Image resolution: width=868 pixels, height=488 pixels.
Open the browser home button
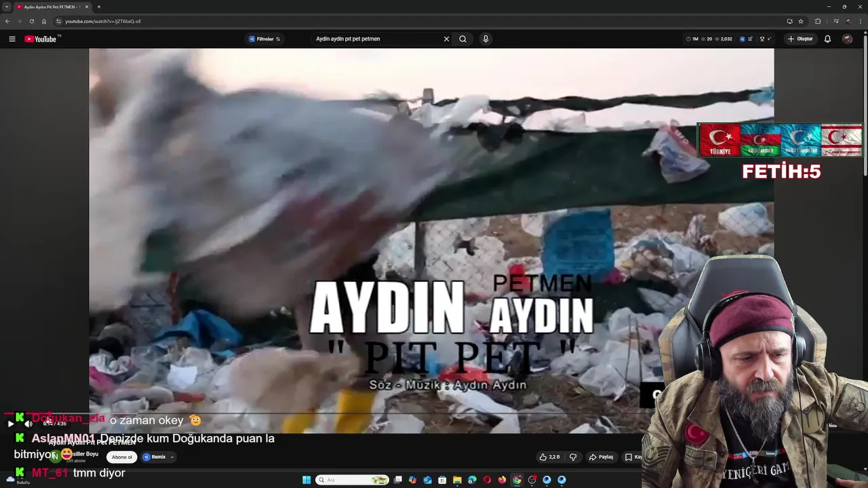pos(44,21)
